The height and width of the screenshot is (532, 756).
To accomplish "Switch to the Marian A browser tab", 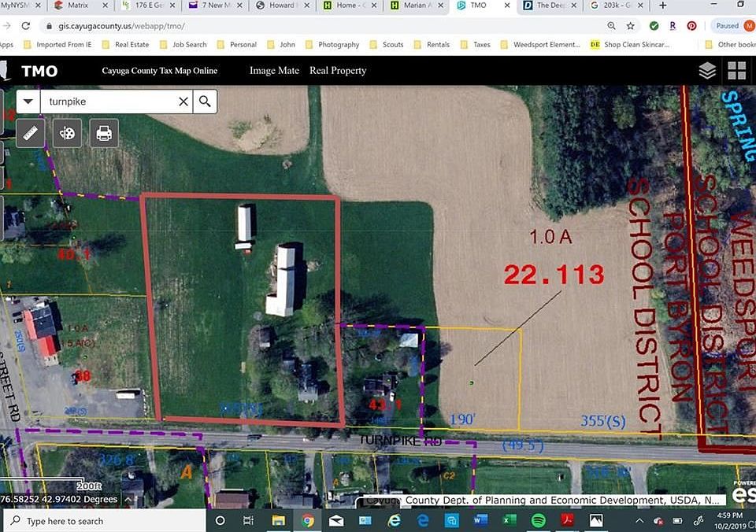I will [417, 6].
